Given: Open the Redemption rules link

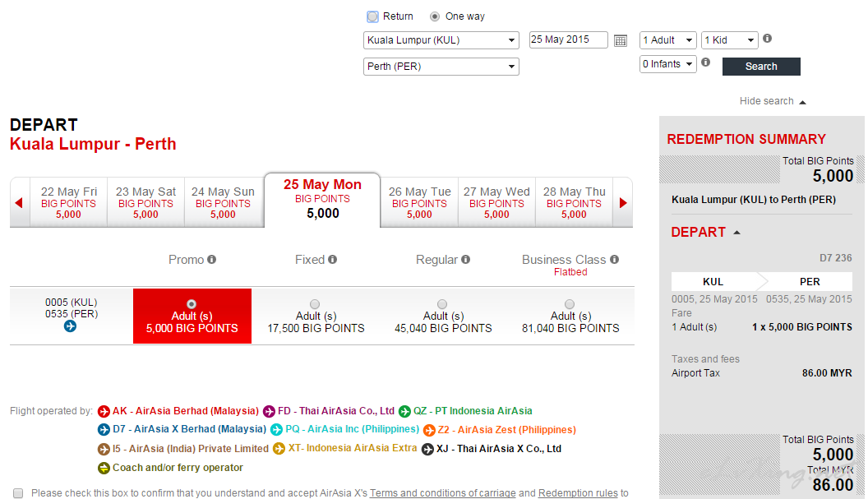Looking at the screenshot, I should click(578, 493).
